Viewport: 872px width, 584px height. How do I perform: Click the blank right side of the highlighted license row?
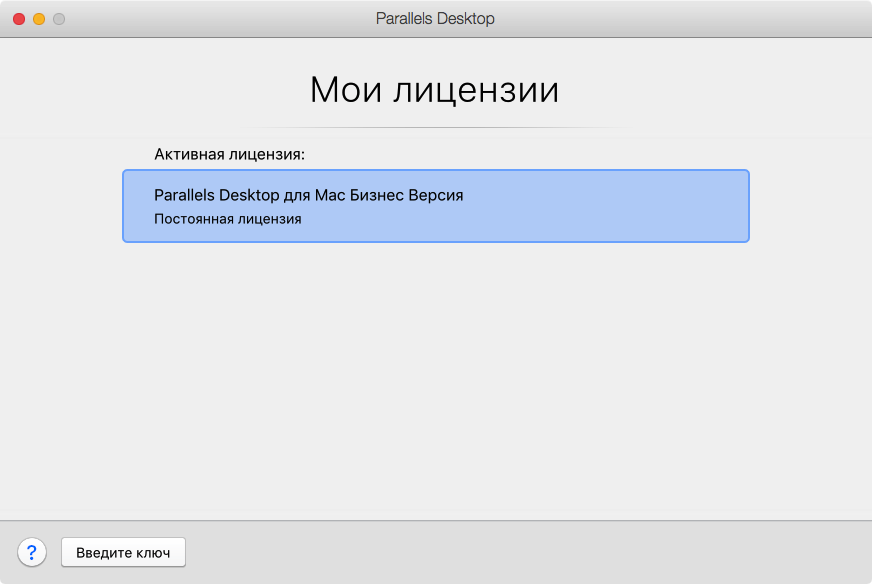pos(640,206)
